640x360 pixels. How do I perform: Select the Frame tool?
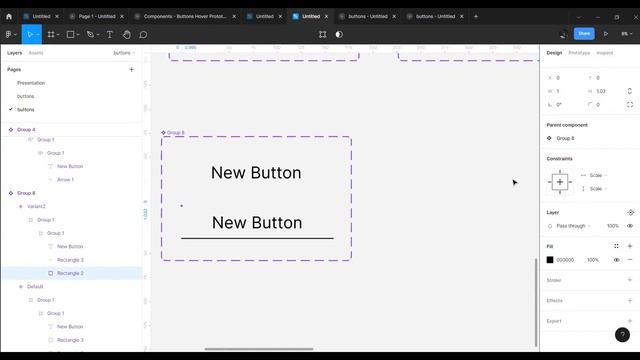[51, 35]
